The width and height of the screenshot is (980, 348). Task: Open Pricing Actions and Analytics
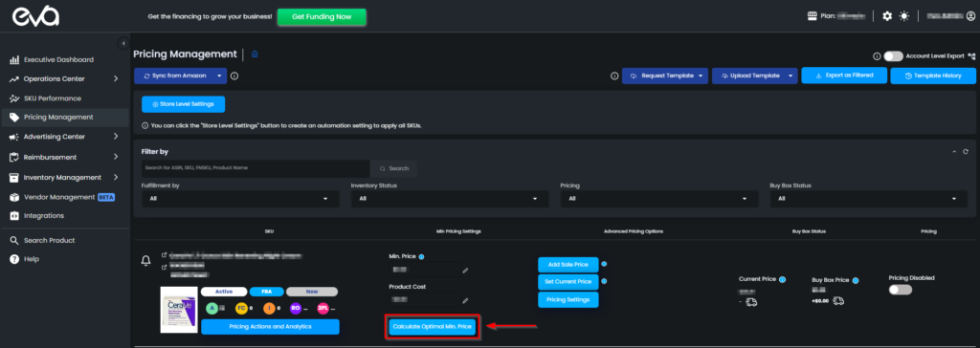pos(270,327)
